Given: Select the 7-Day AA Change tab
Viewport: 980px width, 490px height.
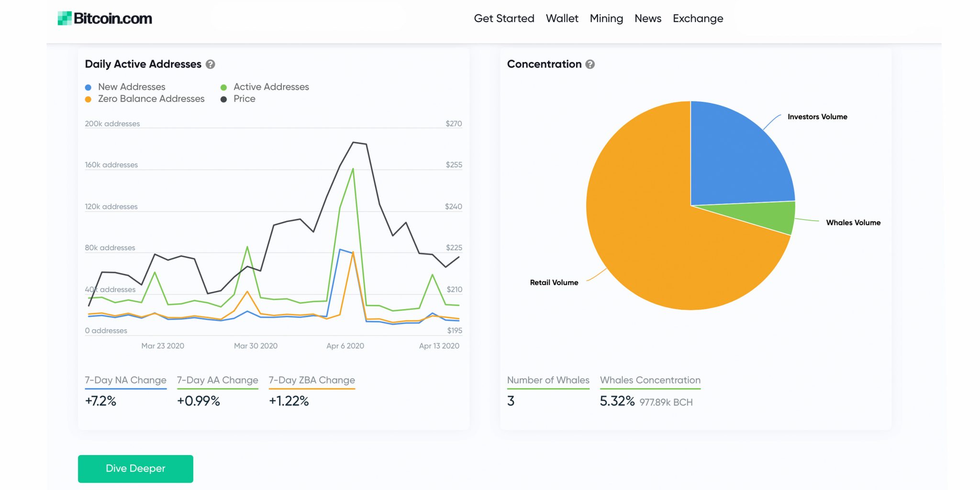Looking at the screenshot, I should pyautogui.click(x=217, y=380).
